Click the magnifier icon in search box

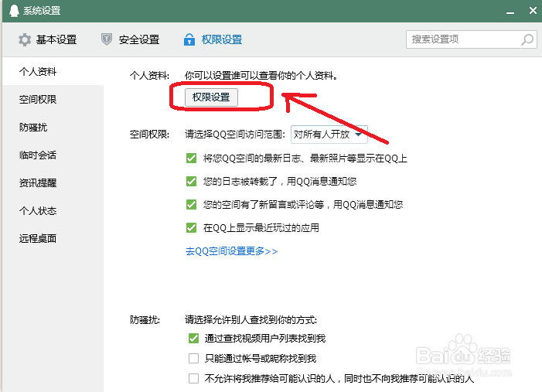click(527, 39)
